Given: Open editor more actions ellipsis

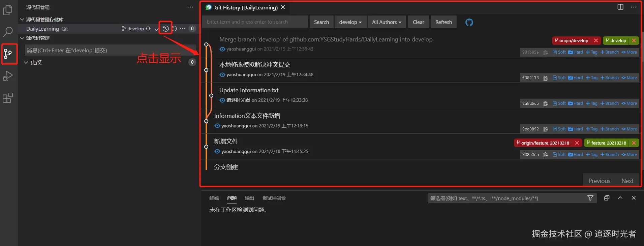Looking at the screenshot, I should (x=634, y=7).
